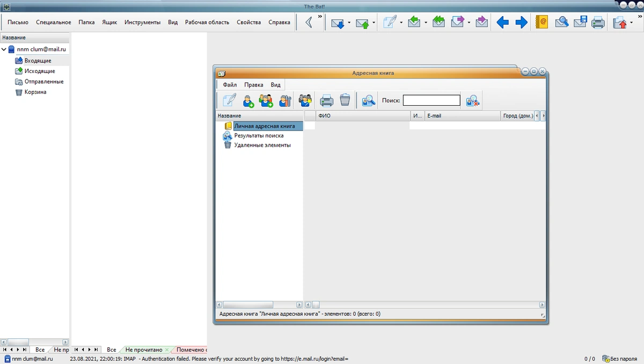This screenshot has width=644, height=364.
Task: Forward message using purple arrow envelope with dropdown
Action: (457, 23)
